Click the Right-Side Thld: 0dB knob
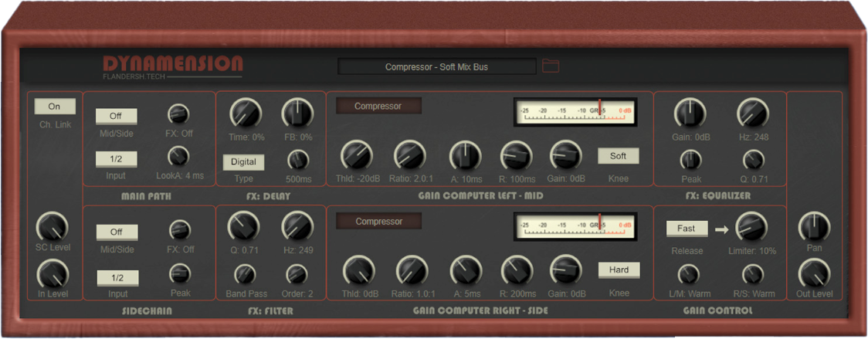868x339 pixels. pyautogui.click(x=359, y=270)
